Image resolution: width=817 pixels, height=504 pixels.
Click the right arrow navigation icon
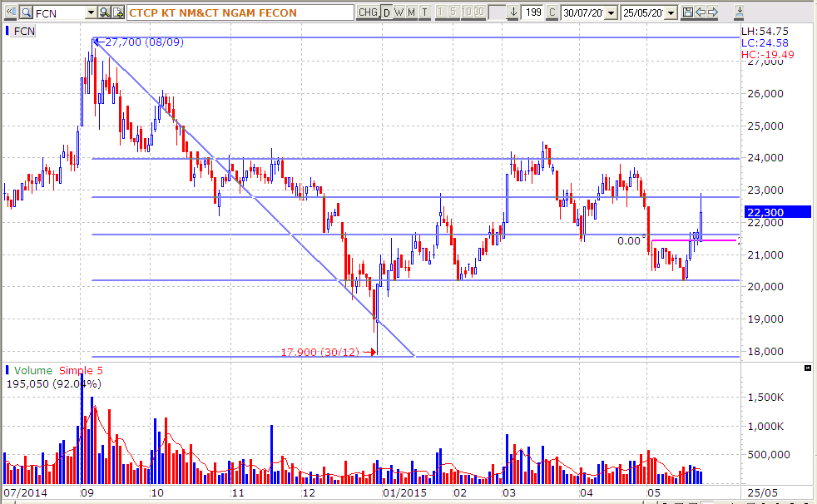[x=713, y=12]
